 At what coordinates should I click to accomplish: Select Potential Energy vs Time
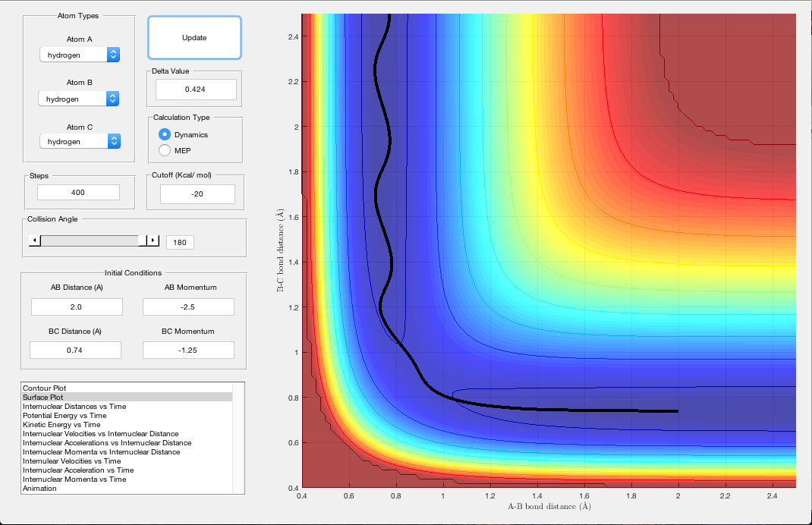point(65,416)
